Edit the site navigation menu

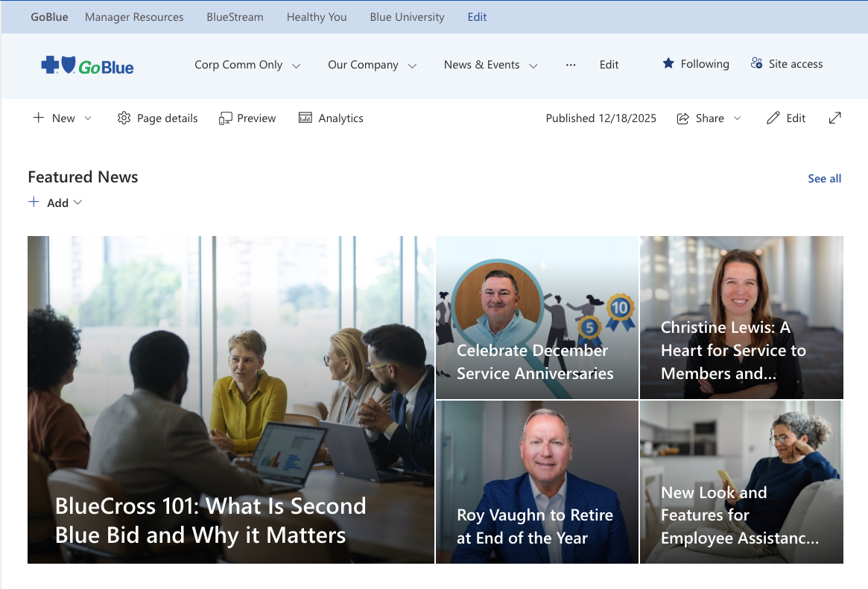tap(609, 65)
